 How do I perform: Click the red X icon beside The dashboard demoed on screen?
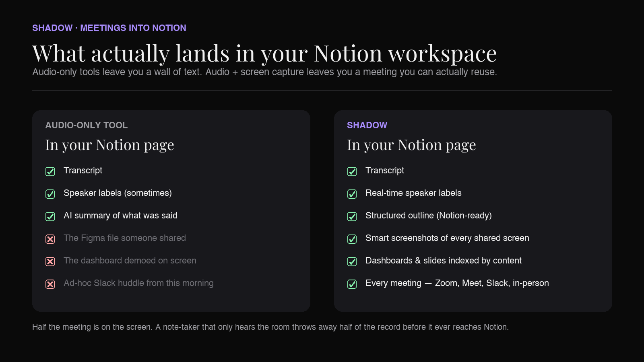(50, 262)
